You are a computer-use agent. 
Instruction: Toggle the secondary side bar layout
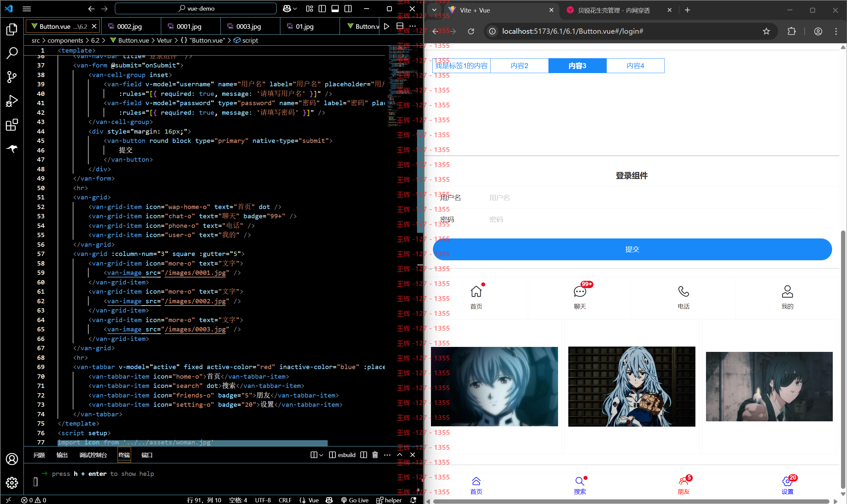point(348,9)
